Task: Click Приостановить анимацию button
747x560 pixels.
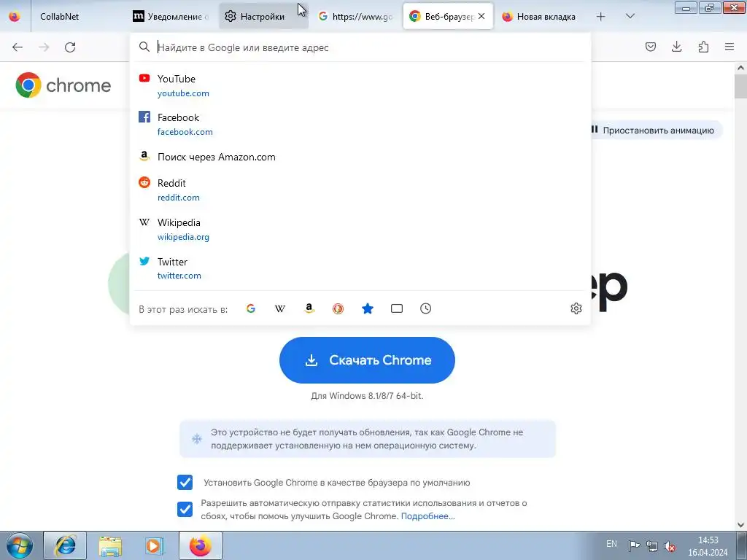Action: [656, 130]
